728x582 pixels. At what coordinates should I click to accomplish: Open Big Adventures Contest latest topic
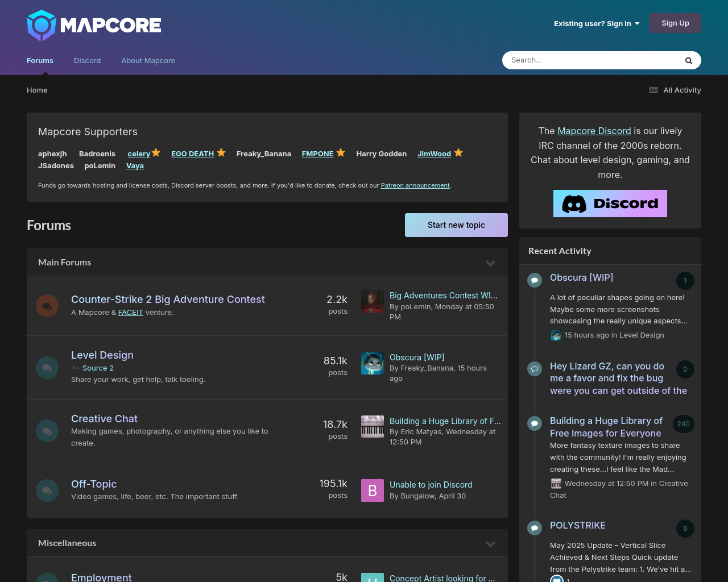[444, 296]
